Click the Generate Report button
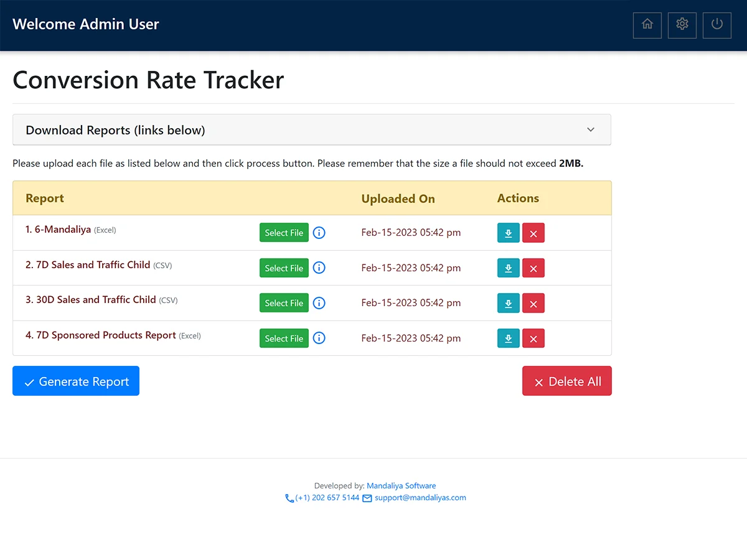 pos(76,381)
